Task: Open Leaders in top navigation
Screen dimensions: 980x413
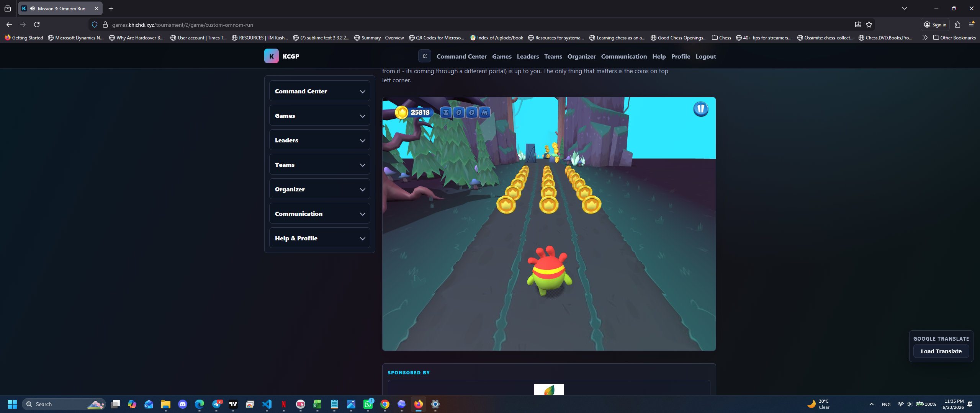Action: coord(528,56)
